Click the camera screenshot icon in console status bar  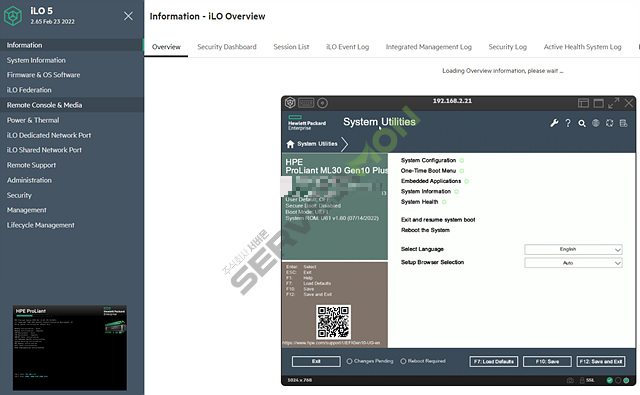[x=570, y=380]
